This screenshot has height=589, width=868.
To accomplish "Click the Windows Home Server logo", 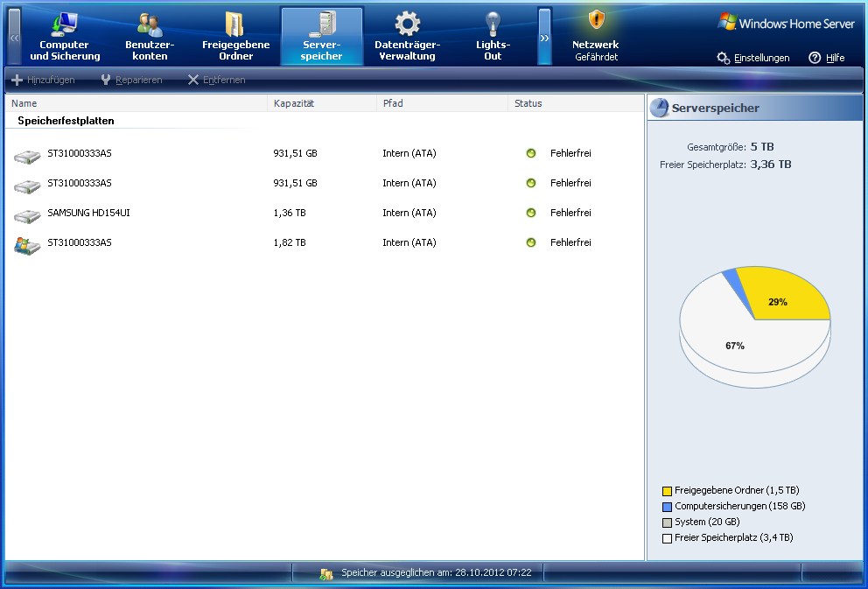I will pyautogui.click(x=786, y=23).
